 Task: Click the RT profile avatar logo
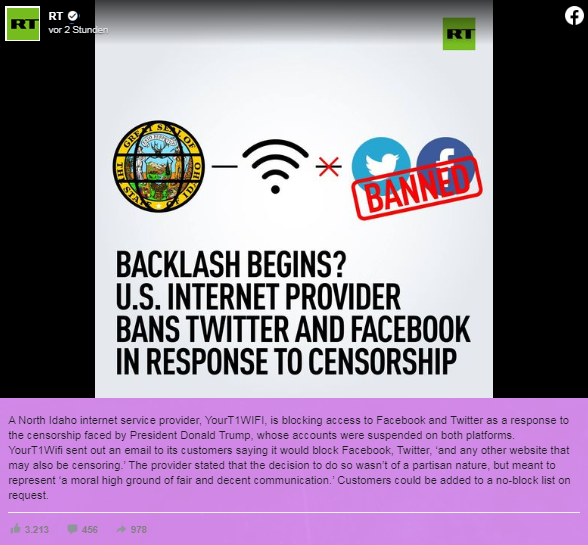point(22,23)
